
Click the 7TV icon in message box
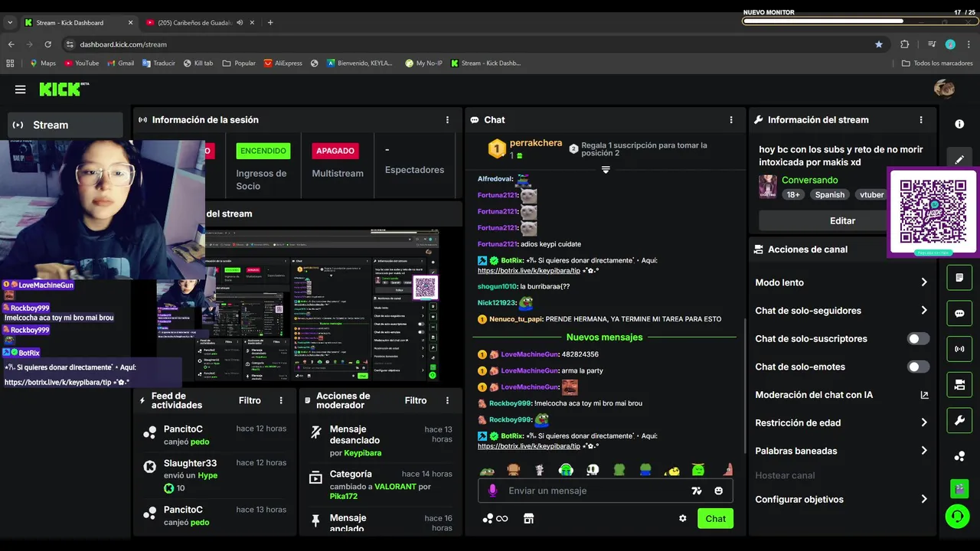[x=697, y=491]
